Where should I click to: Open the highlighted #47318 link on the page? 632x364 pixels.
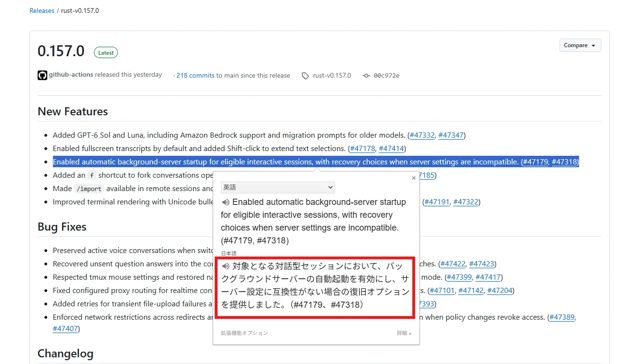[565, 162]
